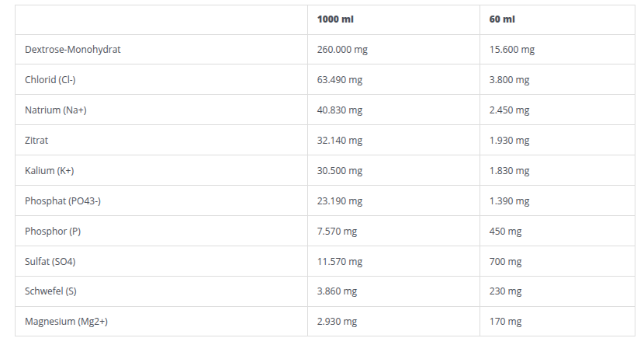644x345 pixels.
Task: Select the Kalium (K+) row label
Action: [x=50, y=171]
